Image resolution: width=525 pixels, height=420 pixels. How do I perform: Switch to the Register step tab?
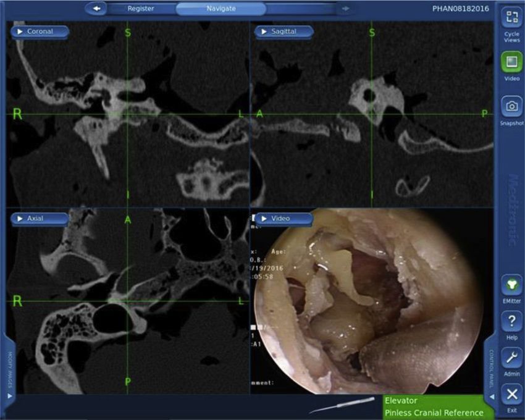(141, 9)
